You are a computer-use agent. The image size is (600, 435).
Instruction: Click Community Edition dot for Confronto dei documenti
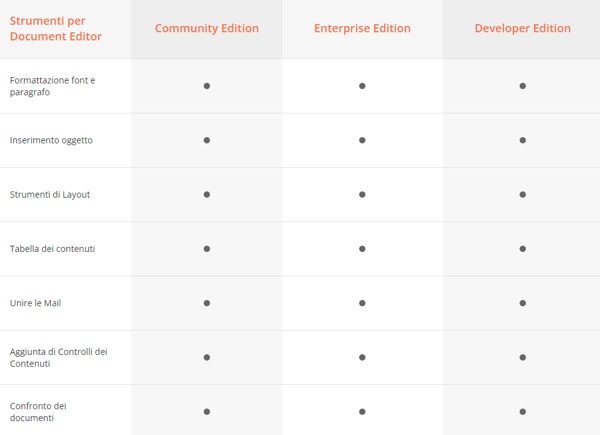tap(207, 411)
